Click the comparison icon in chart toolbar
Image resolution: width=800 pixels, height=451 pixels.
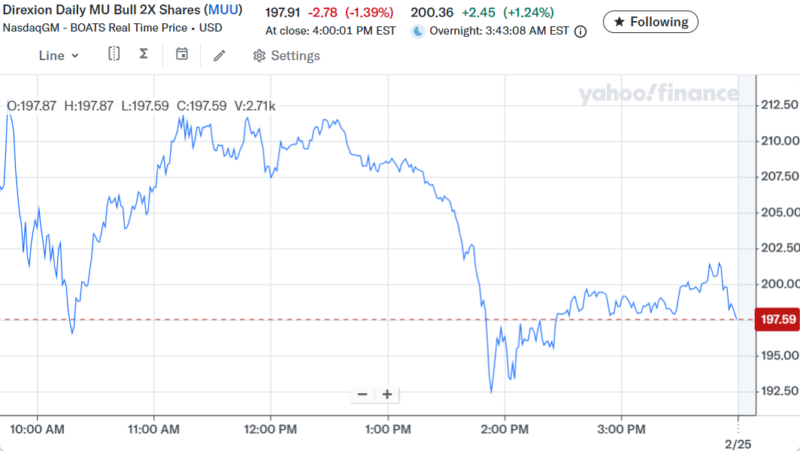coord(115,54)
